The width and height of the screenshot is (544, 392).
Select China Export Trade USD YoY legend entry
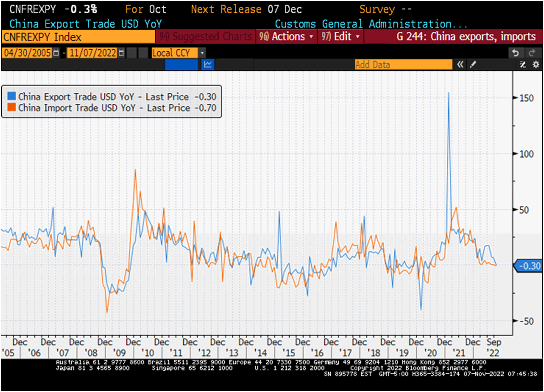(x=112, y=96)
